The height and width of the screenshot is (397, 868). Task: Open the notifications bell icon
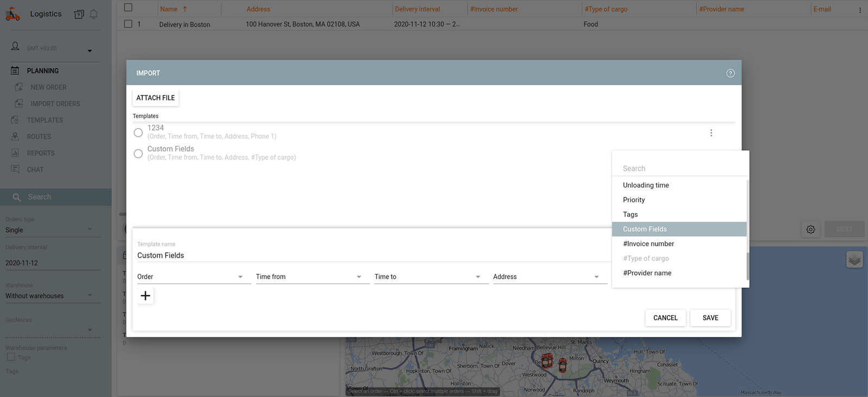93,15
